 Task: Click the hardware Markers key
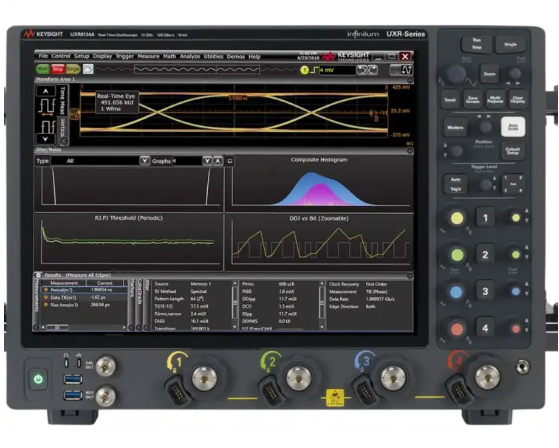click(x=455, y=127)
